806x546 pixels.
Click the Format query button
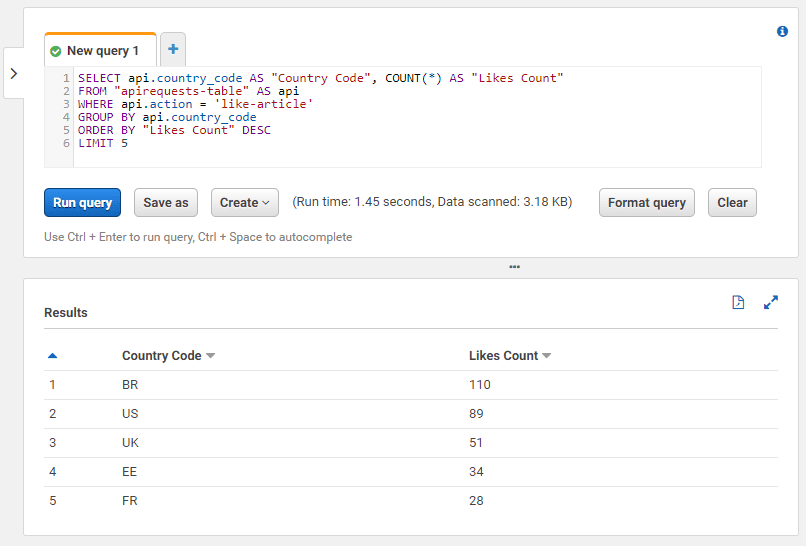click(647, 203)
